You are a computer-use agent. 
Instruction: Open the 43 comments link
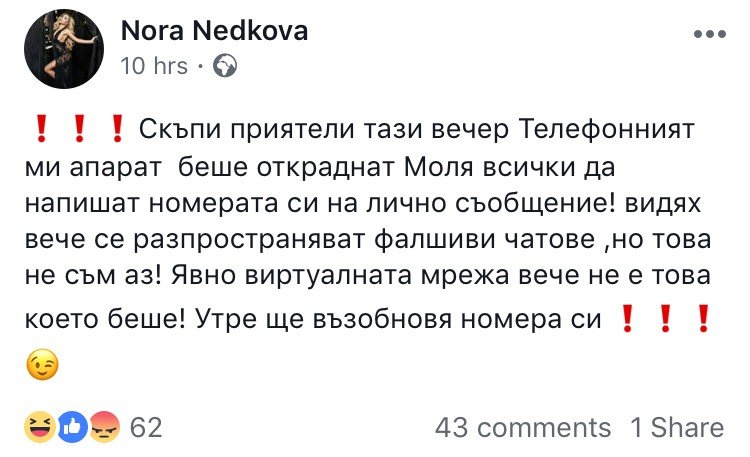coord(522,428)
